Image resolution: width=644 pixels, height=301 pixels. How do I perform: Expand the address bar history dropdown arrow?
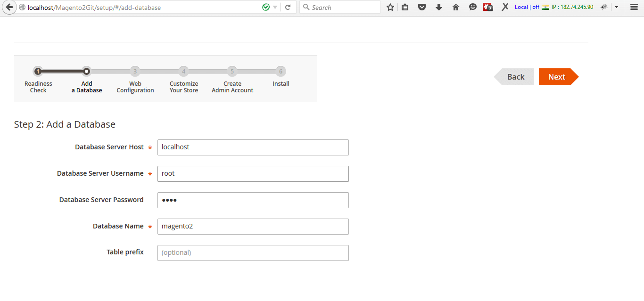[275, 7]
